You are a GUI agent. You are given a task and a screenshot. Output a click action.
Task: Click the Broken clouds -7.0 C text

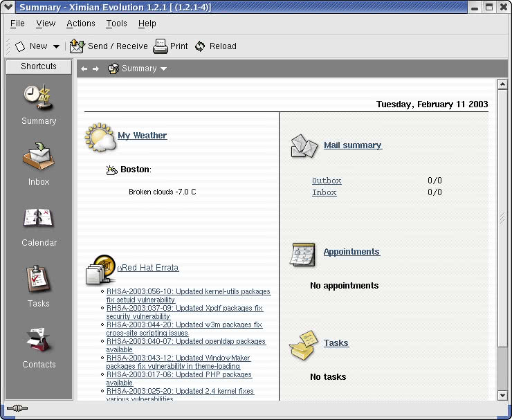(163, 192)
